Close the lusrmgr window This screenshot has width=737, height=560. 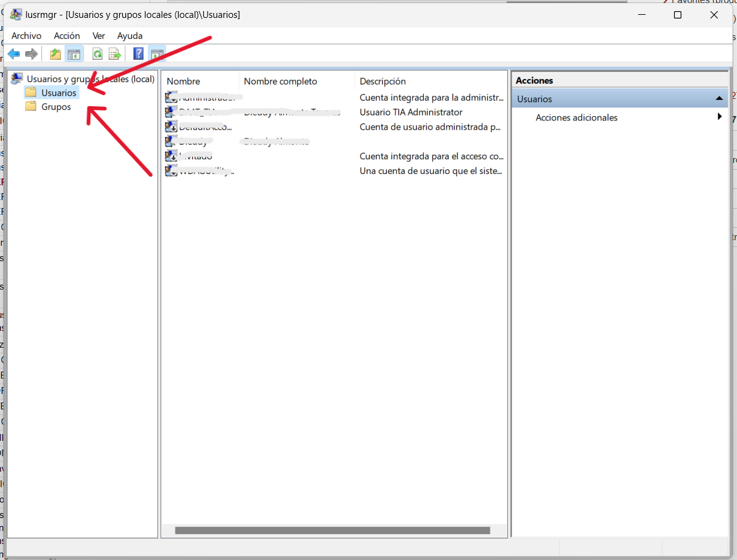[714, 15]
